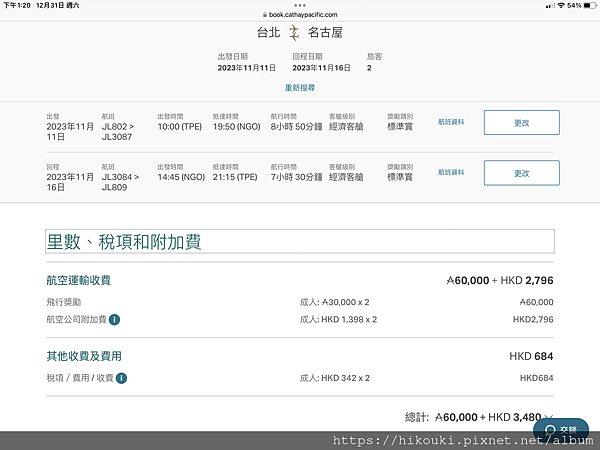This screenshot has height=450, width=600.
Task: Select the 8小時 50分鐘 flight duration
Action: pyautogui.click(x=297, y=127)
